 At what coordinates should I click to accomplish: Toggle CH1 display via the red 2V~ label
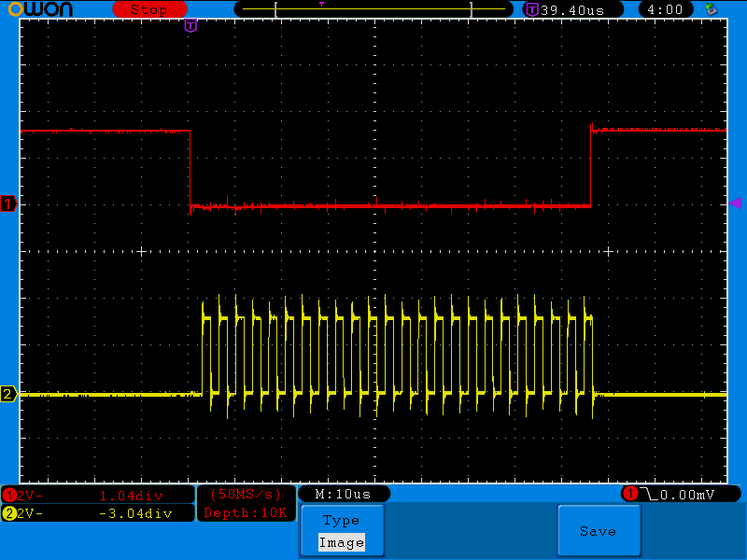(x=28, y=495)
